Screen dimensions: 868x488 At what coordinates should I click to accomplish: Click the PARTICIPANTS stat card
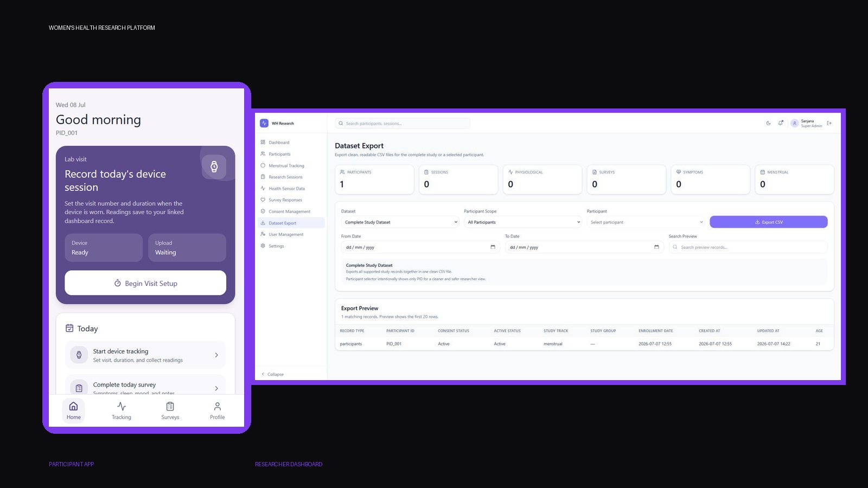point(374,179)
